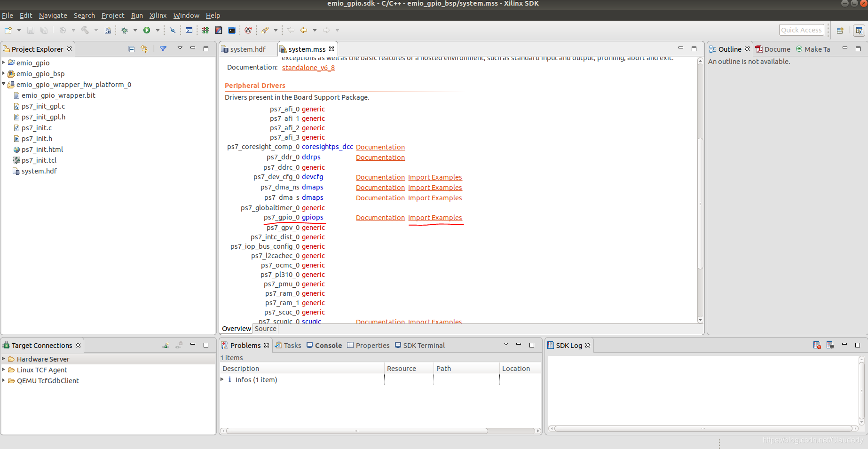Screen dimensions: 868x449
Task: Open the File menu
Action: click(8, 16)
